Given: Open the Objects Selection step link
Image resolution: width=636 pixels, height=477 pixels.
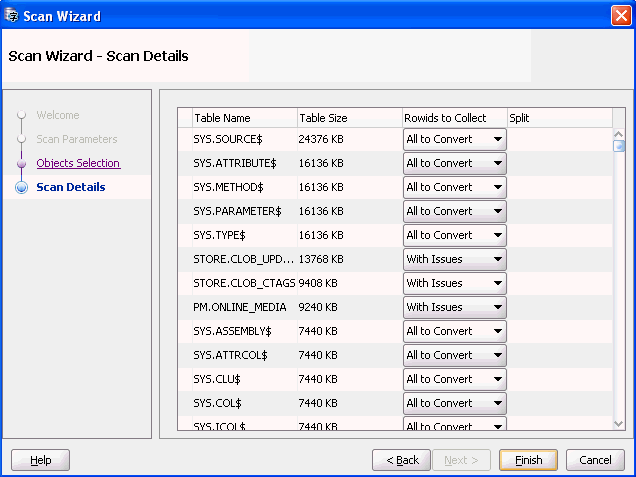Looking at the screenshot, I should 78,163.
